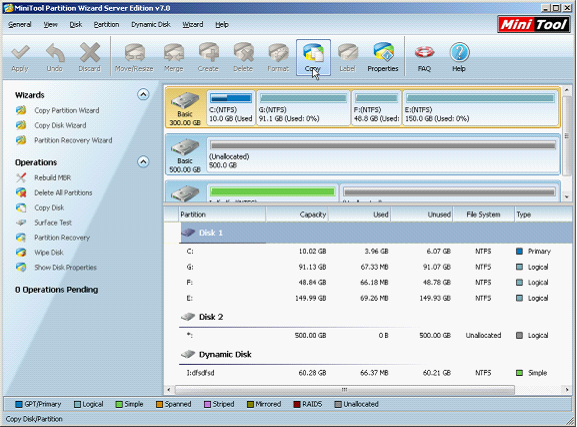Launch Copy Disk Wizard
Screen dimensions: 577x427
(60, 125)
